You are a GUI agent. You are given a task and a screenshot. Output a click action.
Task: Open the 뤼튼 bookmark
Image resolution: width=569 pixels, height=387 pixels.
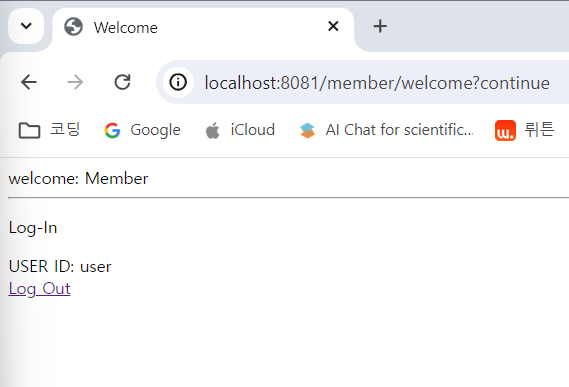[x=525, y=130]
